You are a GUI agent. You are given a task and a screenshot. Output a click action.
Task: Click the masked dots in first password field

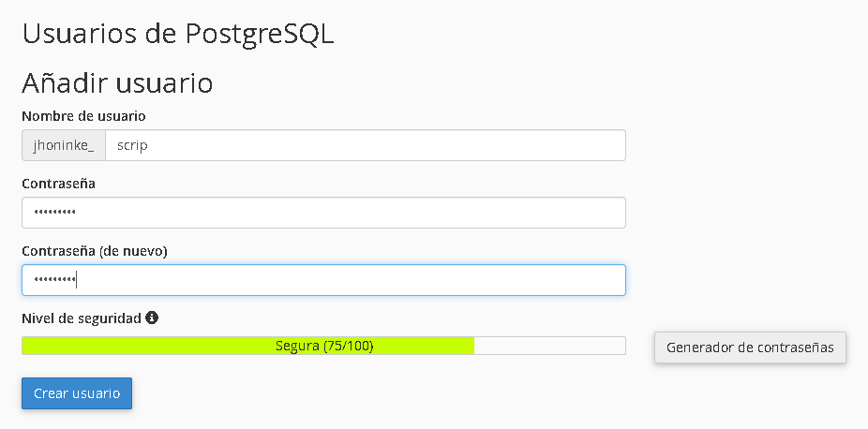[54, 213]
